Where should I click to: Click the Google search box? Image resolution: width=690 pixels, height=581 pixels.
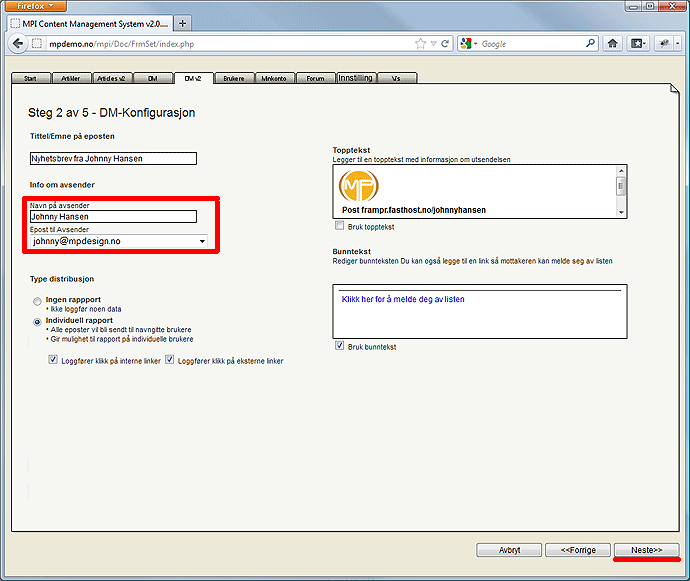[532, 44]
